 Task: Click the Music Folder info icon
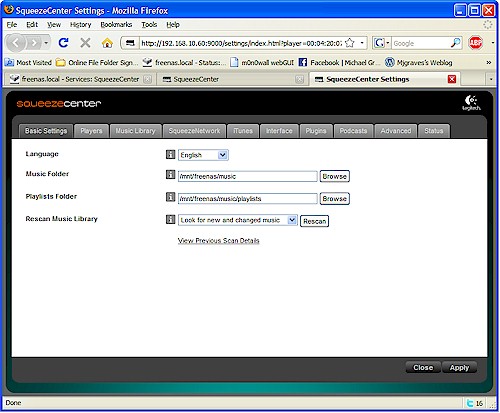coord(170,174)
